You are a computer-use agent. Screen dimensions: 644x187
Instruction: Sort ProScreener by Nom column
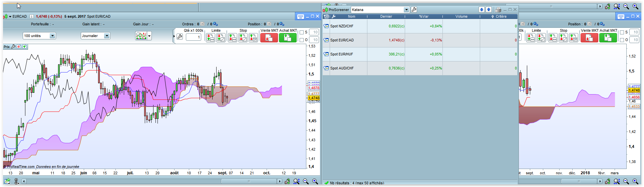(351, 16)
